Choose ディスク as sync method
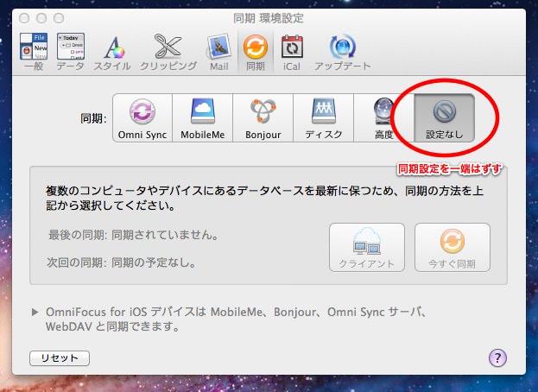This screenshot has height=392, width=538. coord(323,117)
